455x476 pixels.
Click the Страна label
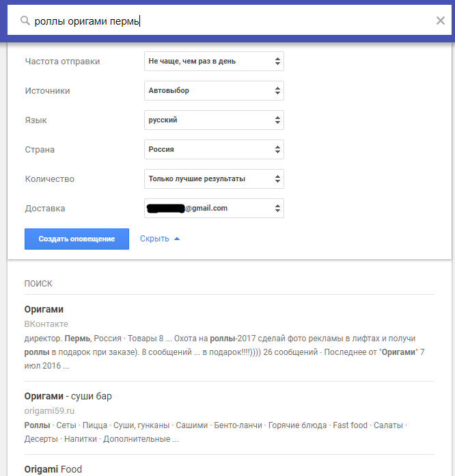40,150
